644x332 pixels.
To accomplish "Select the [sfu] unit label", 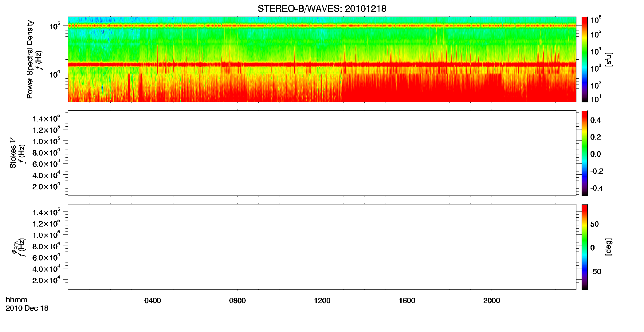I will (x=608, y=59).
